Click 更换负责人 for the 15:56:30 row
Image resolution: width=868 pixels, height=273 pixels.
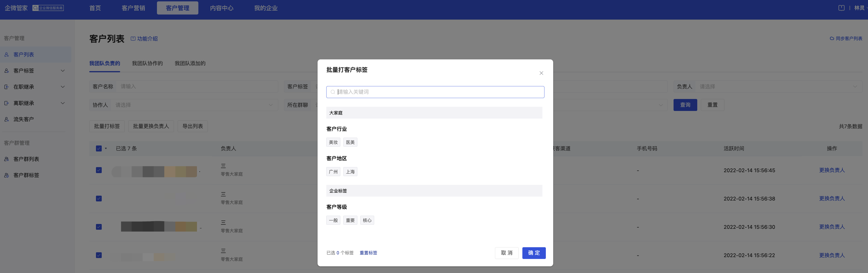pos(832,227)
